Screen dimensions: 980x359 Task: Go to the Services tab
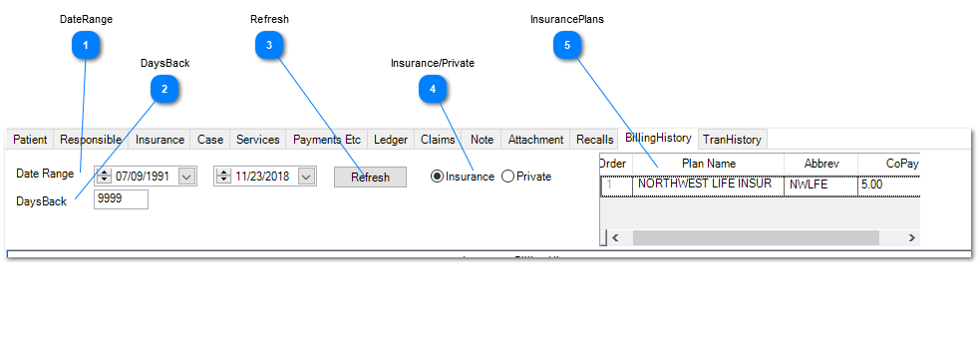click(258, 140)
